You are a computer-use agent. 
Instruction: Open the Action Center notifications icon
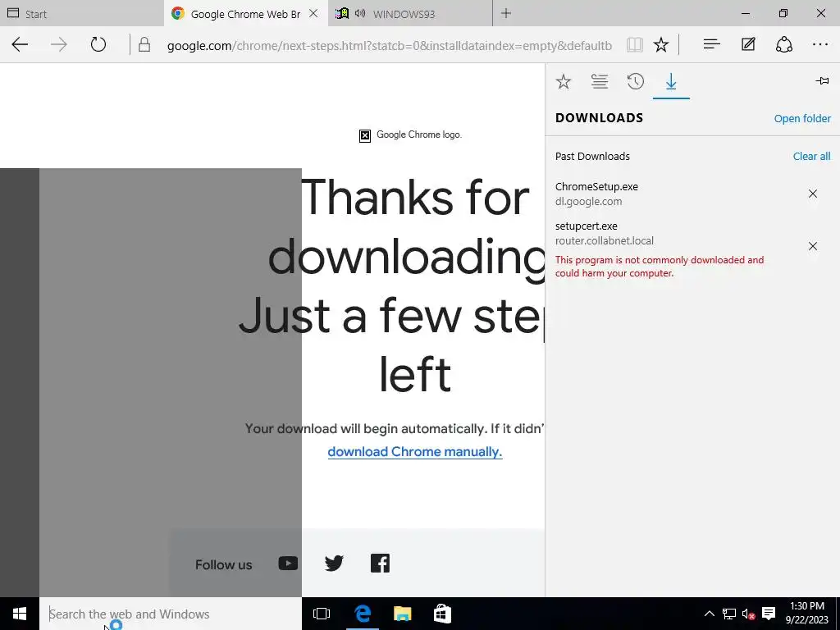pyautogui.click(x=769, y=614)
